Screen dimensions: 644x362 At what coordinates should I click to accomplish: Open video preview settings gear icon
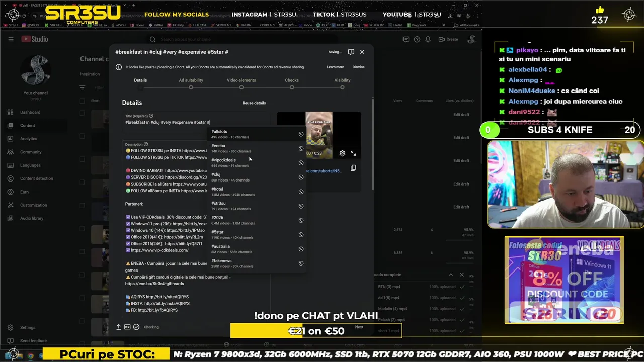342,153
